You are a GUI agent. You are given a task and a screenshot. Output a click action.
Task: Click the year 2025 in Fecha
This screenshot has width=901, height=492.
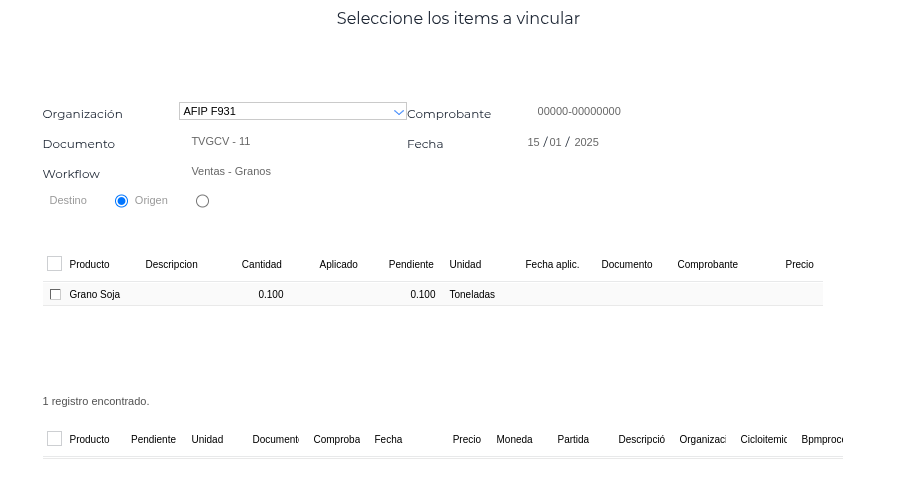click(x=586, y=142)
